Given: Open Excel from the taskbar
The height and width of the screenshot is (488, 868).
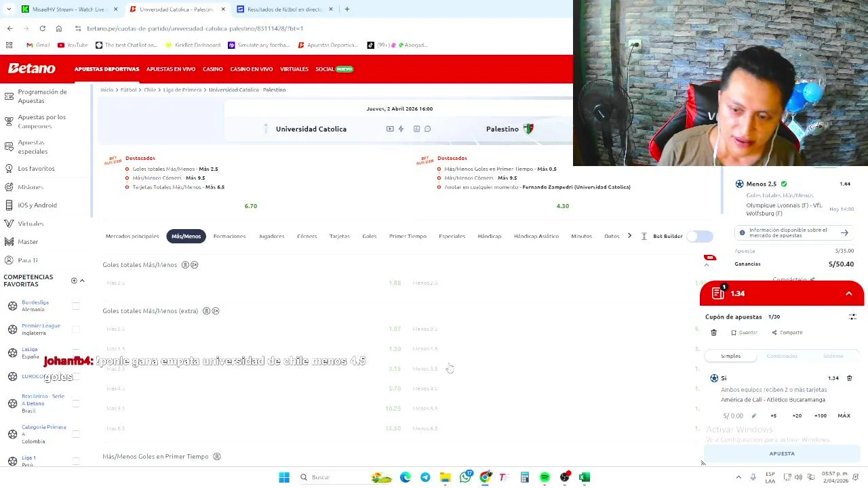Looking at the screenshot, I should (585, 477).
